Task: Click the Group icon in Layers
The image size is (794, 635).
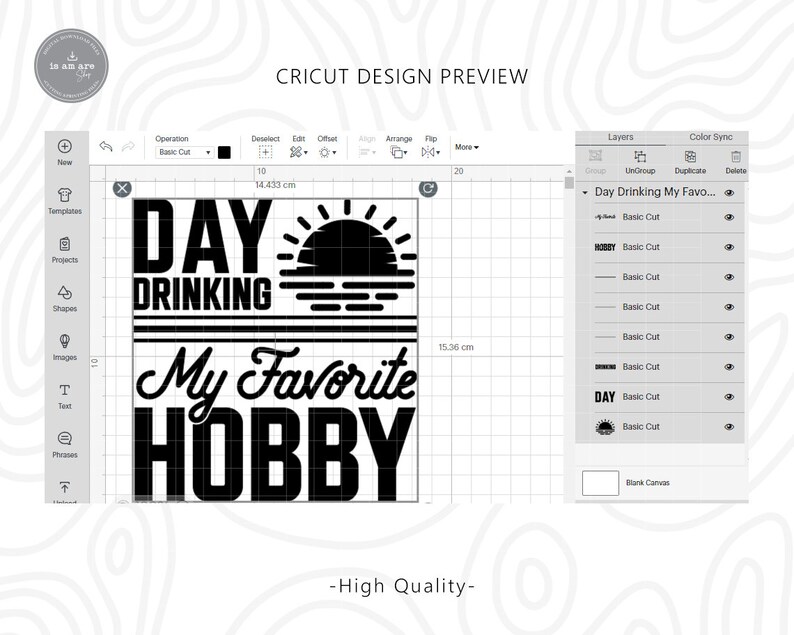Action: tap(595, 156)
